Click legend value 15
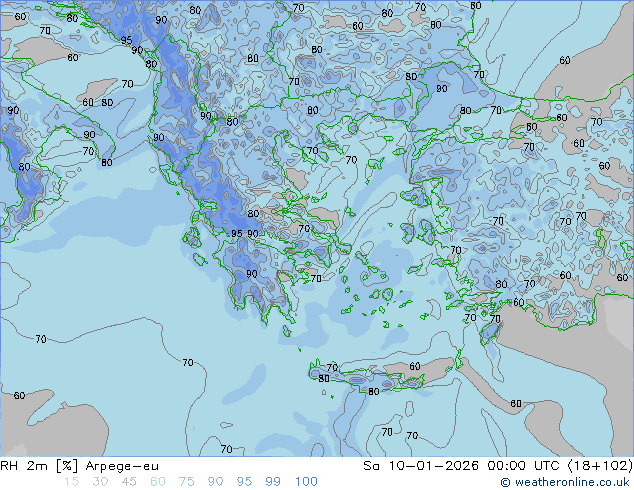 point(72,482)
